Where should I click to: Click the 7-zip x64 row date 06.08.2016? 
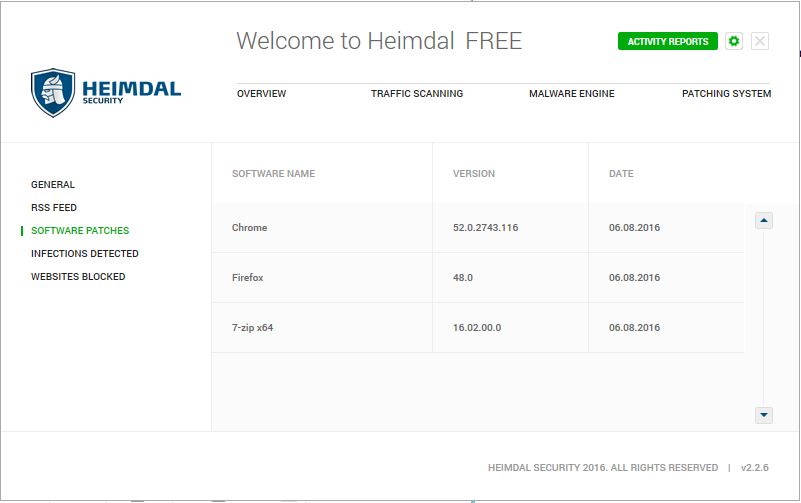click(x=634, y=328)
